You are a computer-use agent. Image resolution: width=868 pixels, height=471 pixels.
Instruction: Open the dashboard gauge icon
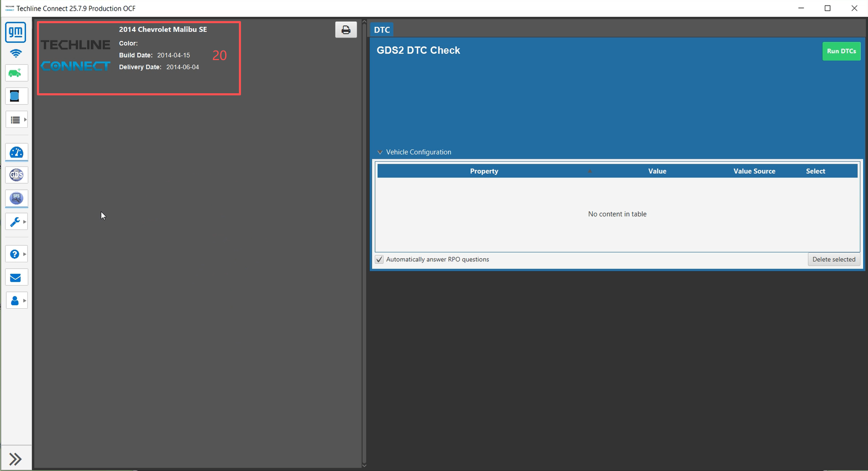tap(16, 153)
